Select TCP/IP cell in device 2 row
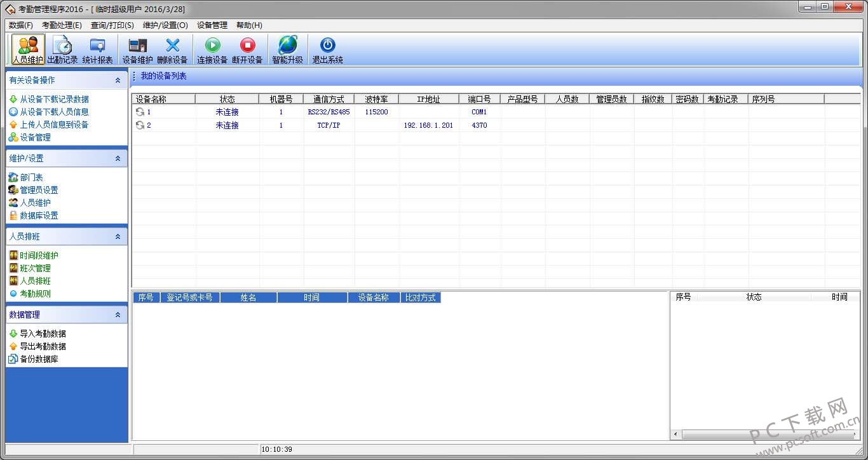This screenshot has width=868, height=460. 329,125
